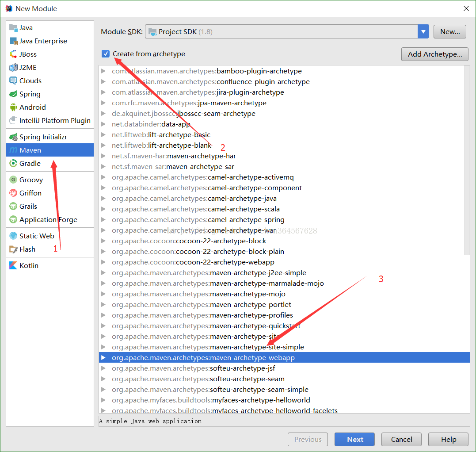Expand jira-plugin-archetype tree arrow
Viewport: 476px width, 452px height.
103,92
